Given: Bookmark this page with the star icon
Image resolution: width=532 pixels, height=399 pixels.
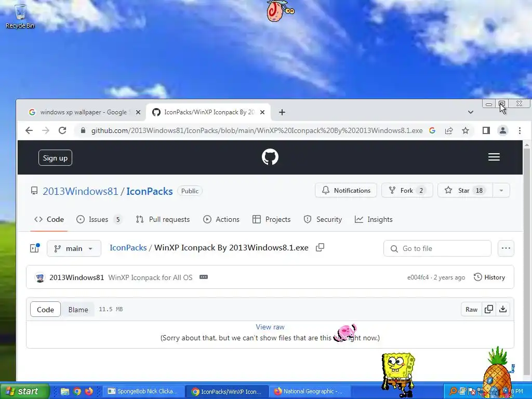Looking at the screenshot, I should click(x=465, y=130).
